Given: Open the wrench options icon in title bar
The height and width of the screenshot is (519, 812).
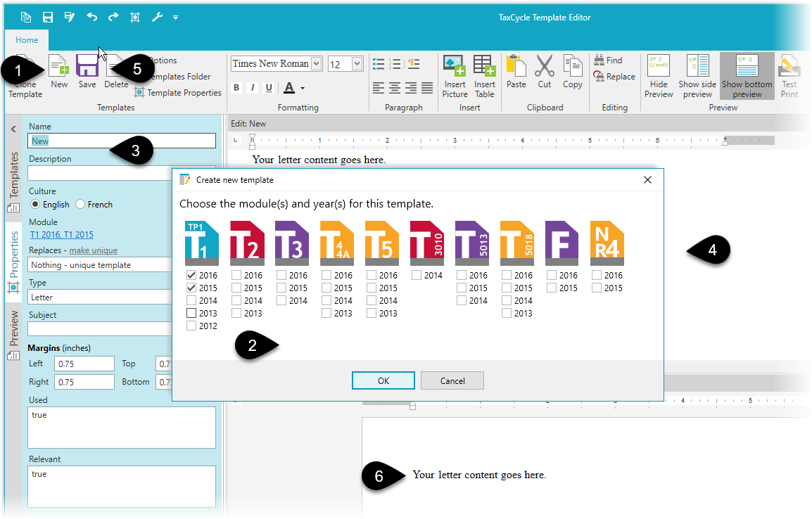Looking at the screenshot, I should pos(157,17).
